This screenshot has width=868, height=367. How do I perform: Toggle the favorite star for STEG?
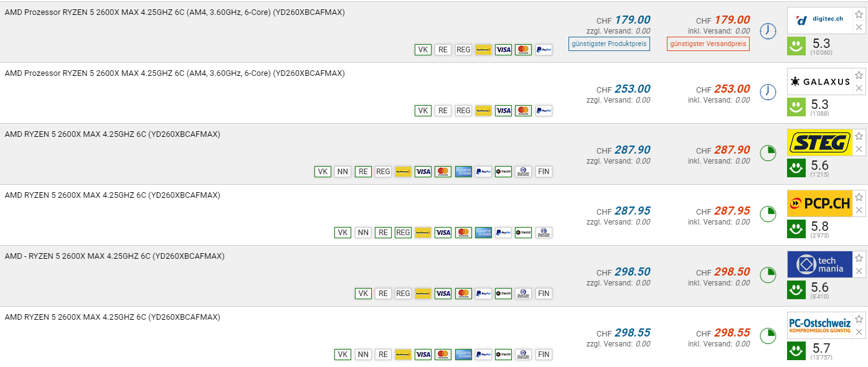coord(859,136)
